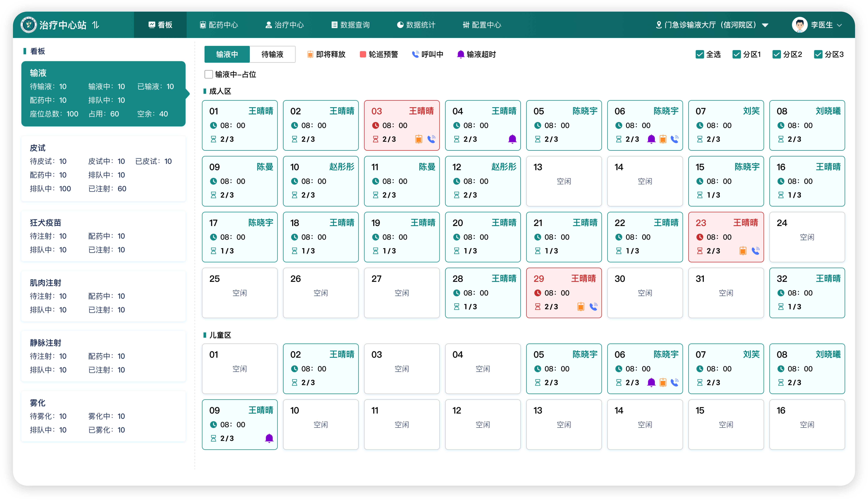Click the 呼叫中 phone legend icon

416,54
